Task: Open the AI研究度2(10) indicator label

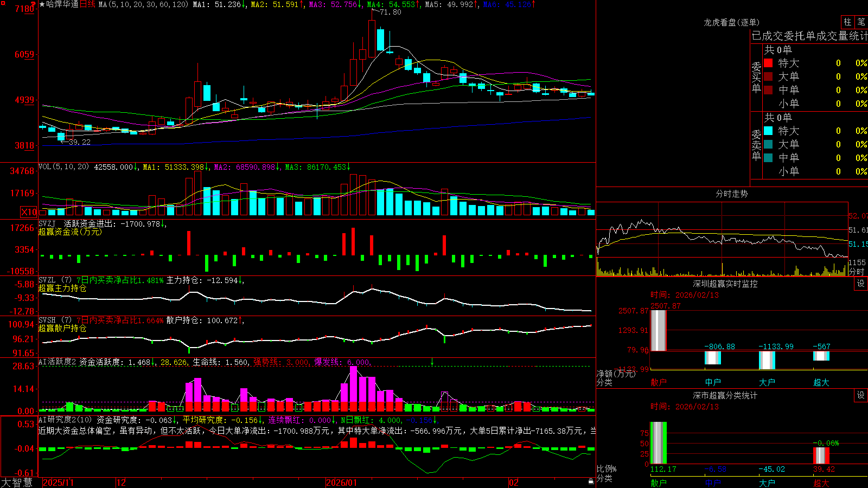Action: coord(66,420)
